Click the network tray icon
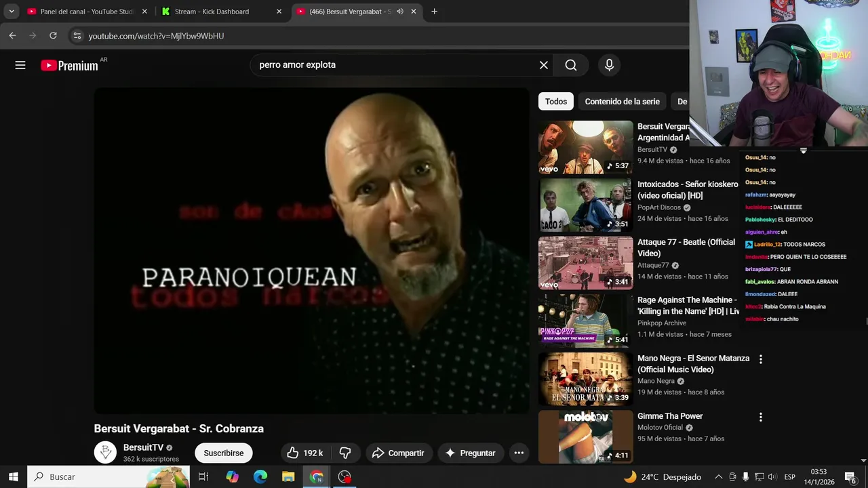Viewport: 868px width, 488px height. click(x=759, y=476)
